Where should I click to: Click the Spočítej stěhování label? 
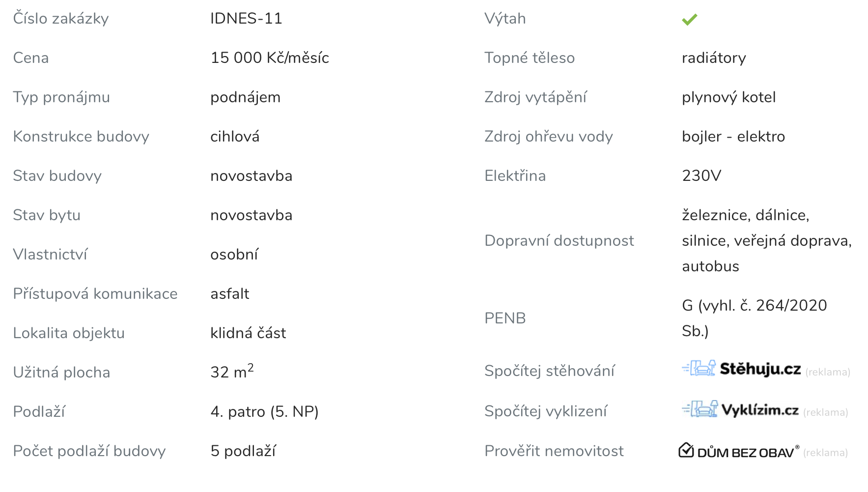click(549, 371)
